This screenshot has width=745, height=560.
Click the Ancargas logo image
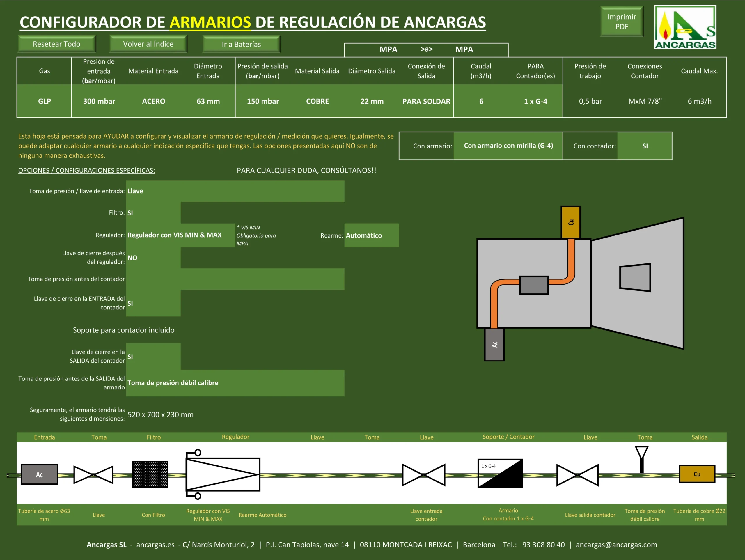(685, 27)
